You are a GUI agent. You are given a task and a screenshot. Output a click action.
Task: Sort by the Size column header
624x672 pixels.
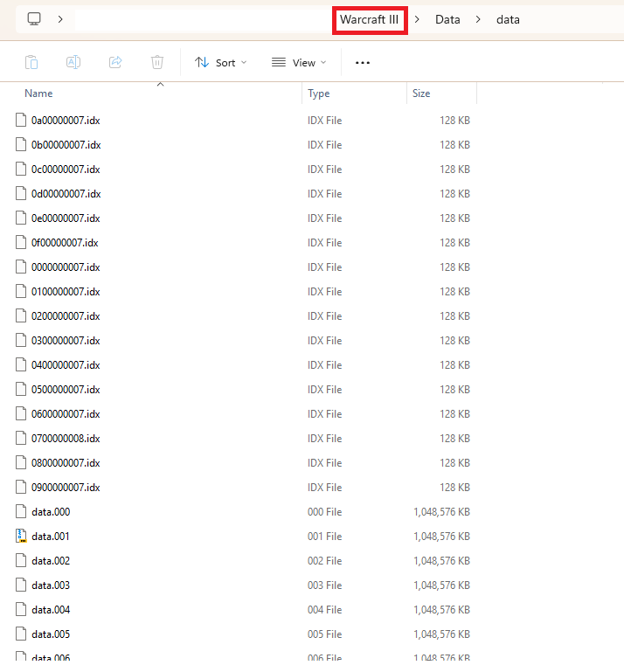[x=421, y=94]
